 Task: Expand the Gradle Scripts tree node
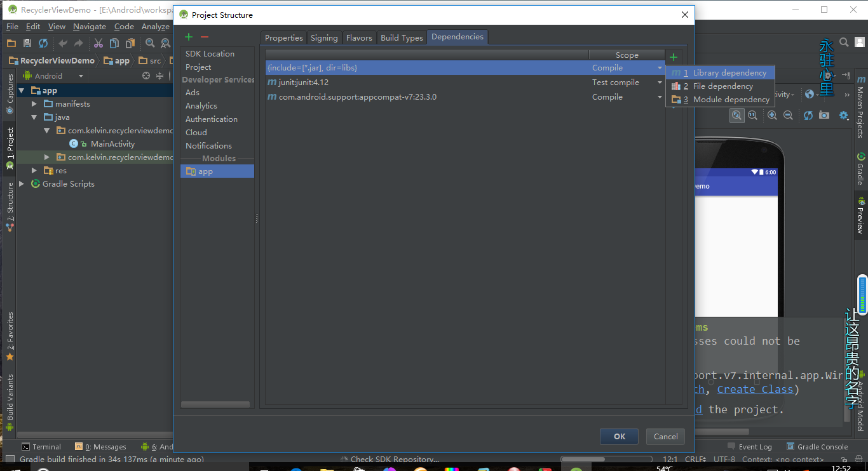(22, 184)
